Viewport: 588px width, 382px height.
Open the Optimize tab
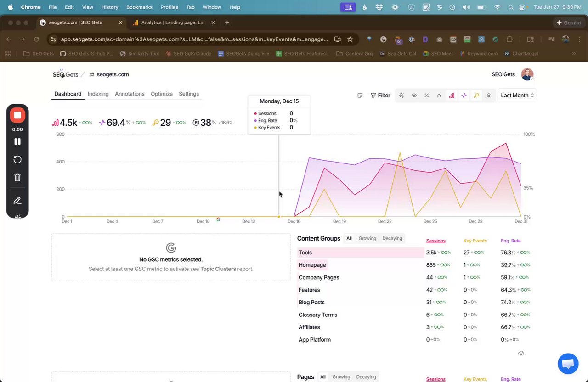pyautogui.click(x=162, y=94)
